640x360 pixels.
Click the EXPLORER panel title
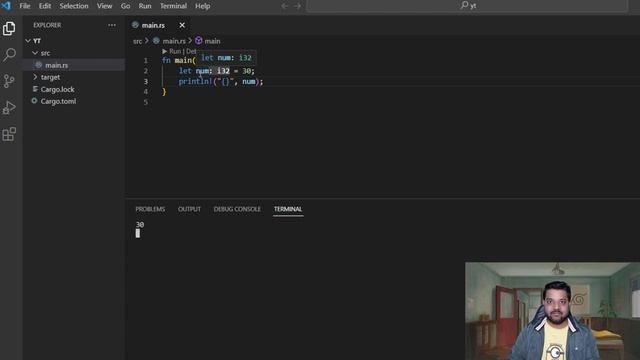tap(47, 25)
